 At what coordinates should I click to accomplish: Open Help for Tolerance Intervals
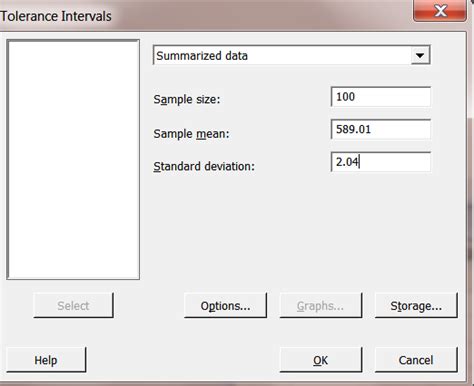[46, 360]
